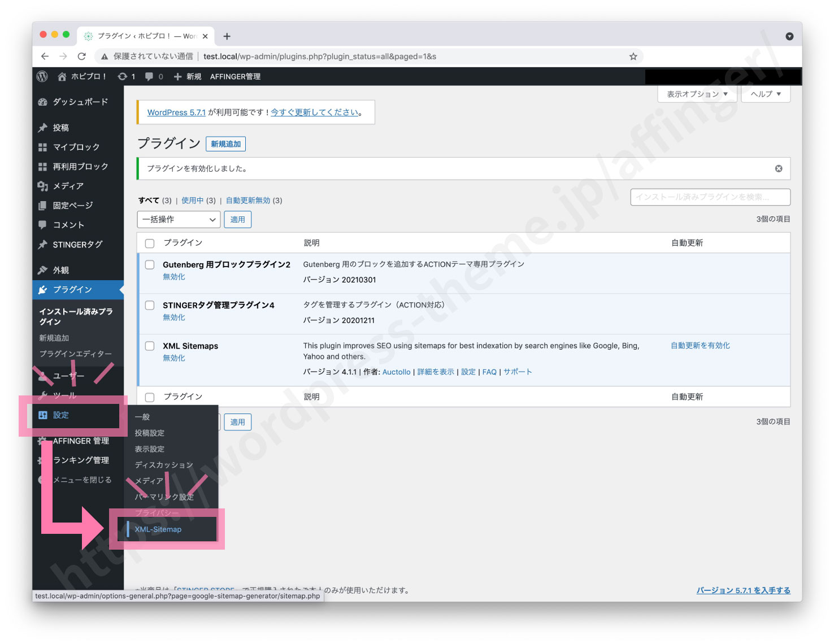The height and width of the screenshot is (644, 834).
Task: Expand the 表示オプション panel
Action: [x=697, y=94]
